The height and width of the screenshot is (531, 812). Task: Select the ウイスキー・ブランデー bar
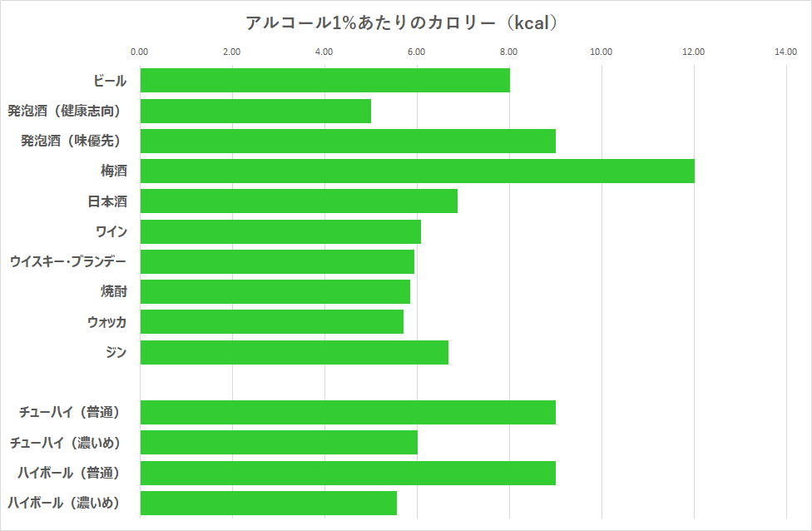tap(277, 261)
